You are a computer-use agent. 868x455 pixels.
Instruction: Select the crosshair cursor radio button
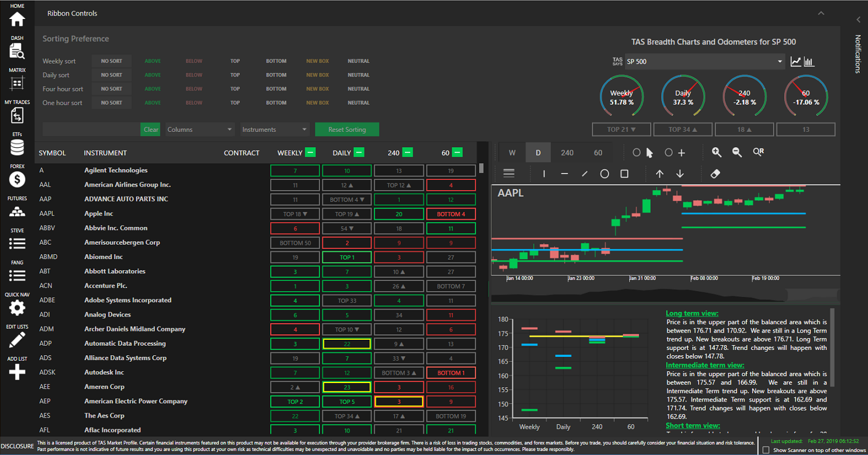click(x=669, y=153)
